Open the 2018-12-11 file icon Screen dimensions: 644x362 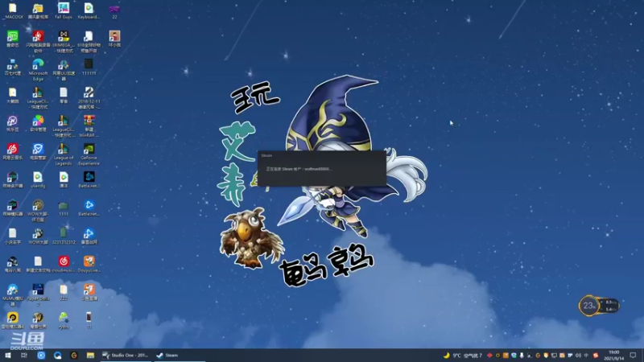[x=89, y=97]
